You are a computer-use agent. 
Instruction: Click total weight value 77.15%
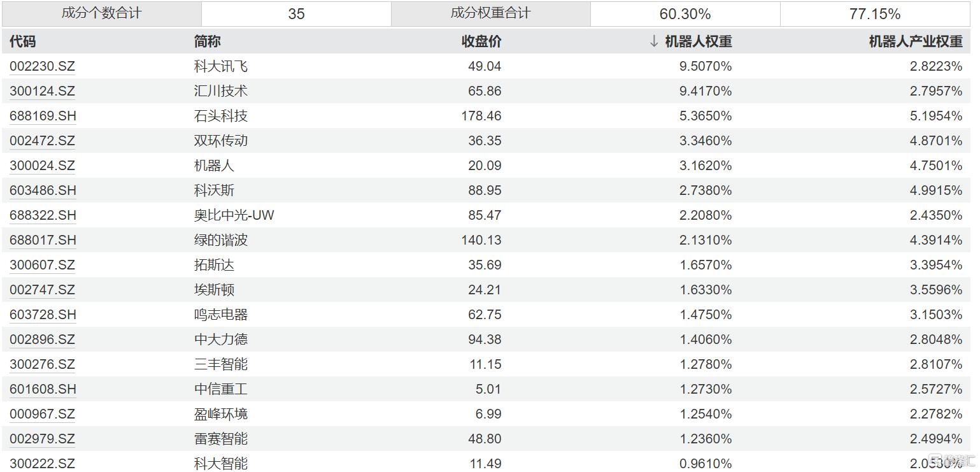[x=875, y=14]
